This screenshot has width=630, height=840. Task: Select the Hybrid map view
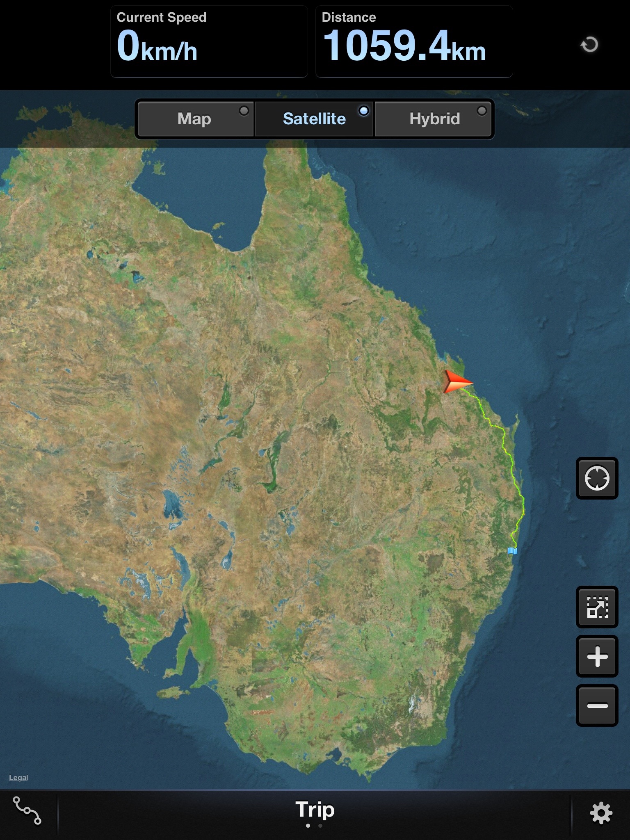pos(434,119)
